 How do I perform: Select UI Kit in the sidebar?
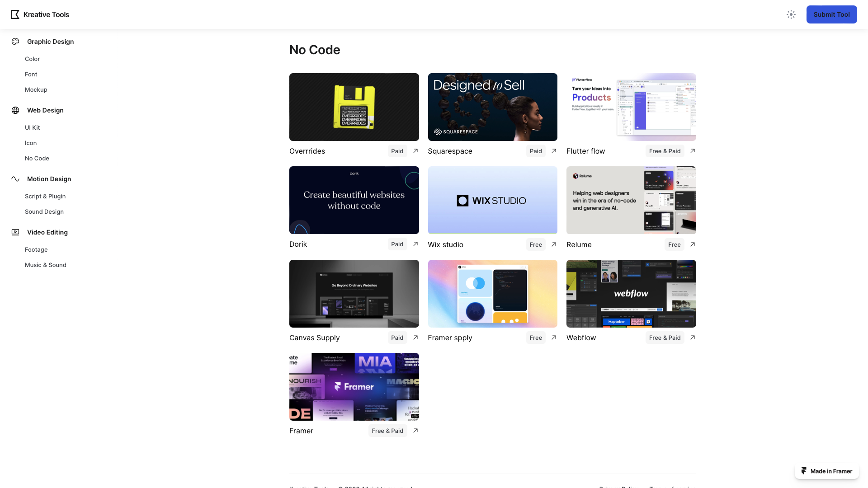pos(32,127)
